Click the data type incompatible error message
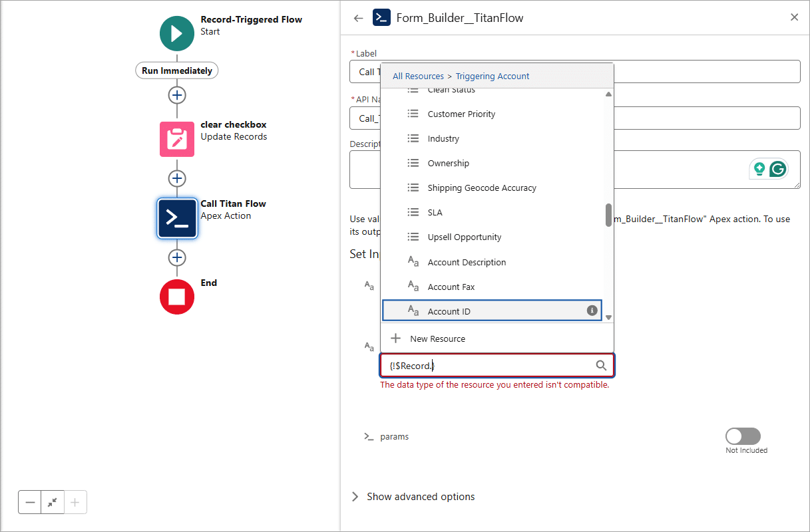Image resolution: width=810 pixels, height=532 pixels. coord(495,384)
